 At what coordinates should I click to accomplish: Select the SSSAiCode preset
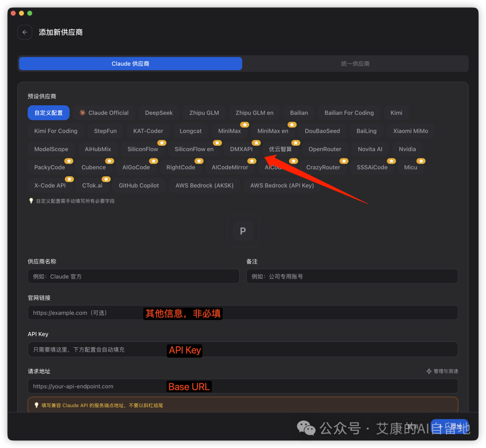tap(372, 167)
